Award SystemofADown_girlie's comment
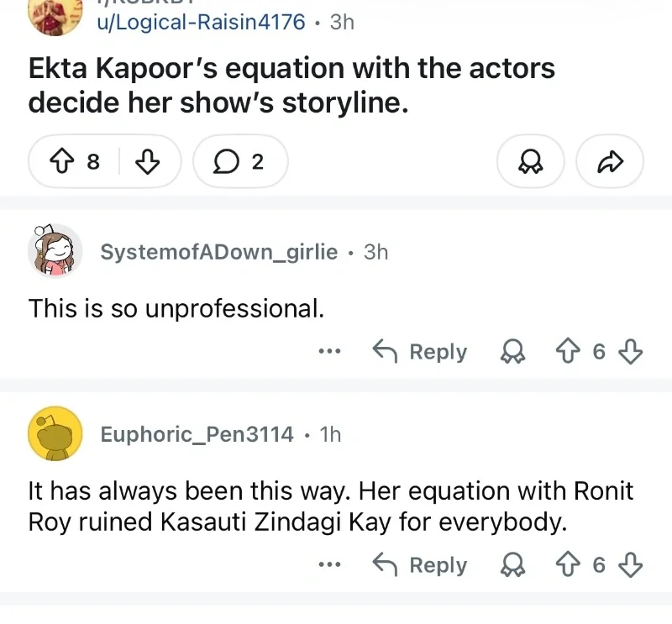The image size is (672, 624). click(512, 351)
